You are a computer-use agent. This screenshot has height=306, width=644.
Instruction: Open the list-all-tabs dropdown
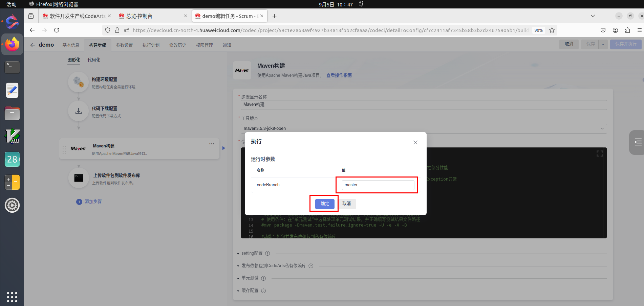(593, 16)
